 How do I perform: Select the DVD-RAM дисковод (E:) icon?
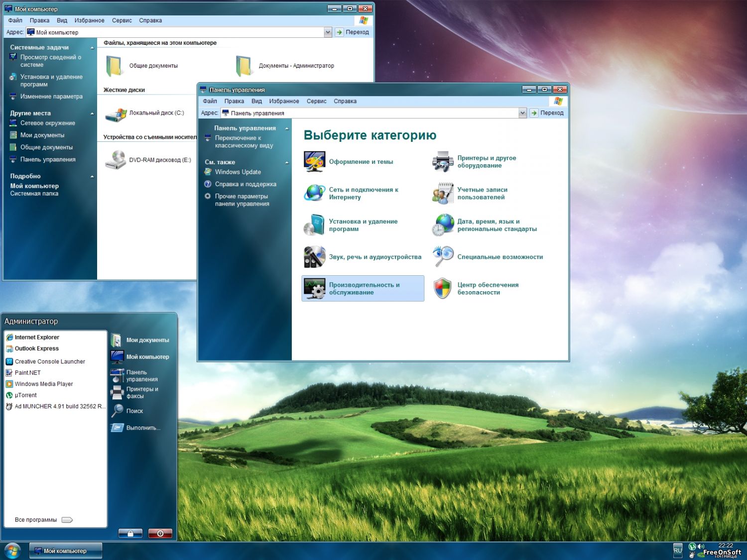116,160
